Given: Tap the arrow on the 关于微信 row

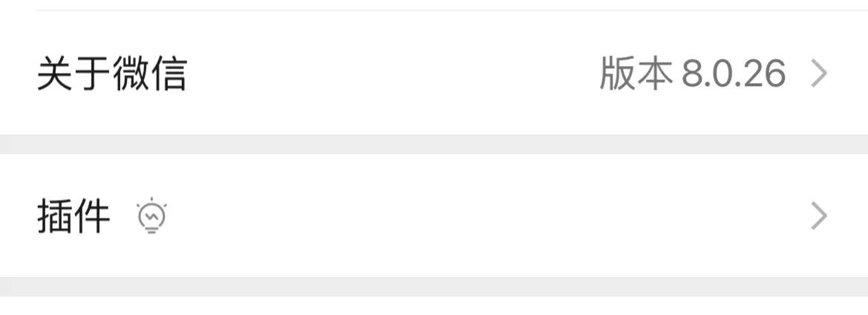Looking at the screenshot, I should click(818, 74).
